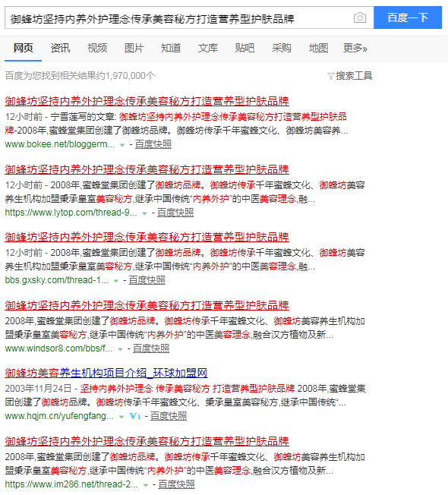The image size is (448, 495).
Task: Select the 贴吧 tab
Action: [x=245, y=49]
